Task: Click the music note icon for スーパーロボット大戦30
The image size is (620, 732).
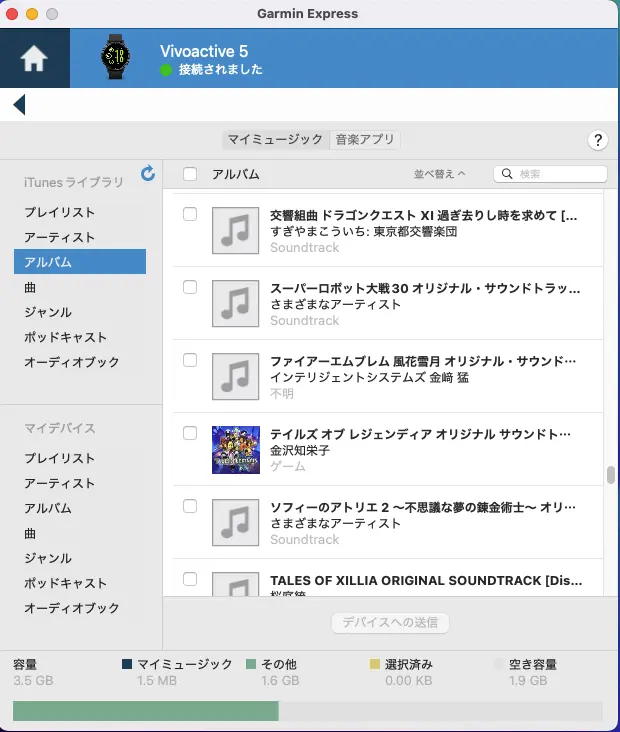Action: (x=236, y=304)
